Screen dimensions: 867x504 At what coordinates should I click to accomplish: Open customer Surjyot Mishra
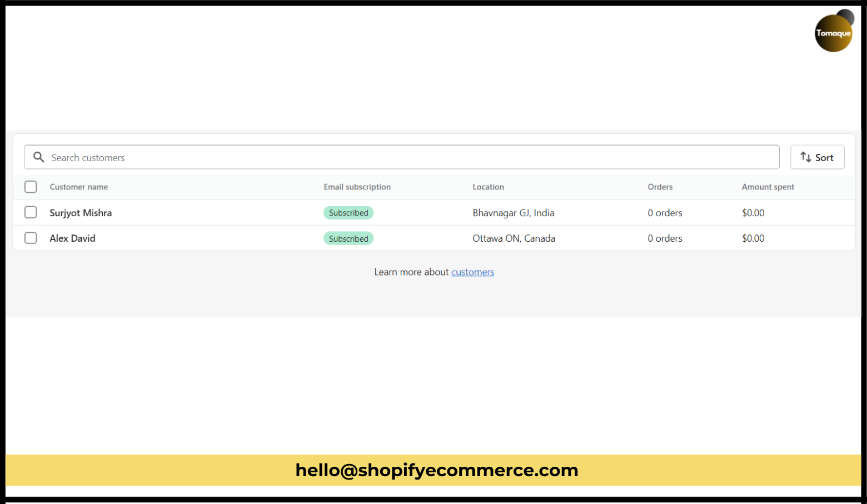pos(81,213)
